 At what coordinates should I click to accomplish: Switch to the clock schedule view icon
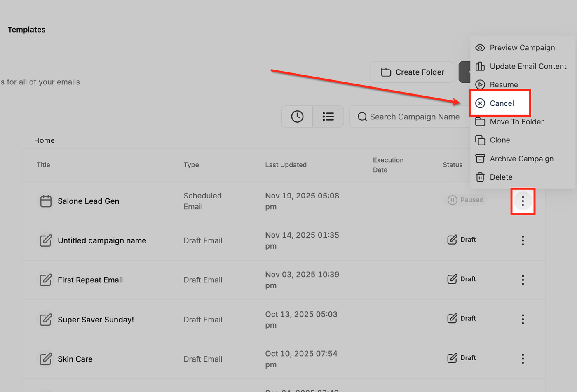coord(297,117)
